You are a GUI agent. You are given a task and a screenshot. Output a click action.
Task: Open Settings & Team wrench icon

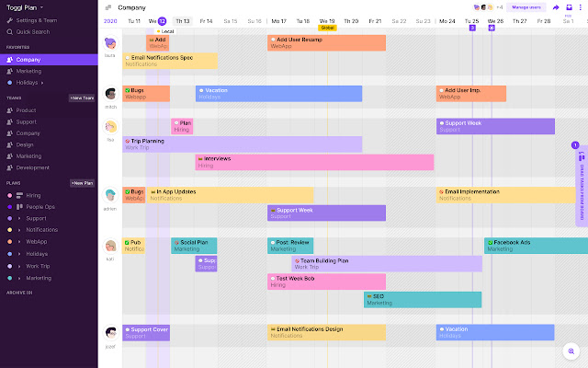[x=10, y=20]
